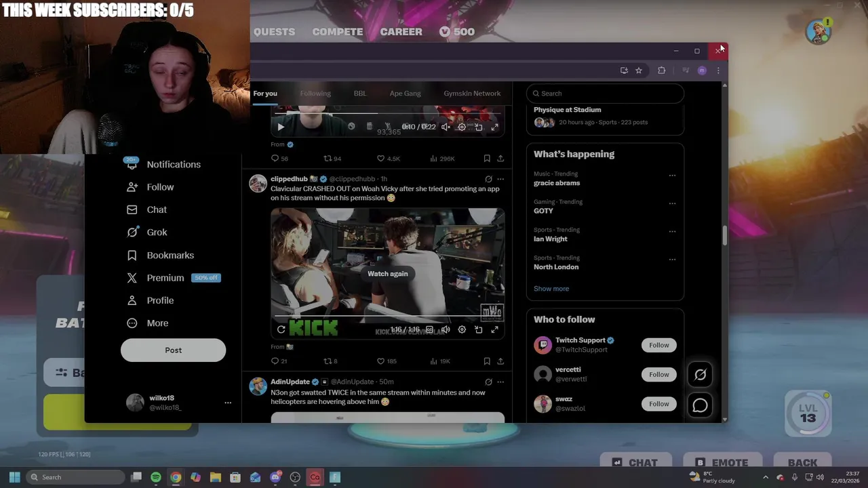Unmute the top video
Image resolution: width=868 pixels, height=488 pixels.
tap(446, 127)
